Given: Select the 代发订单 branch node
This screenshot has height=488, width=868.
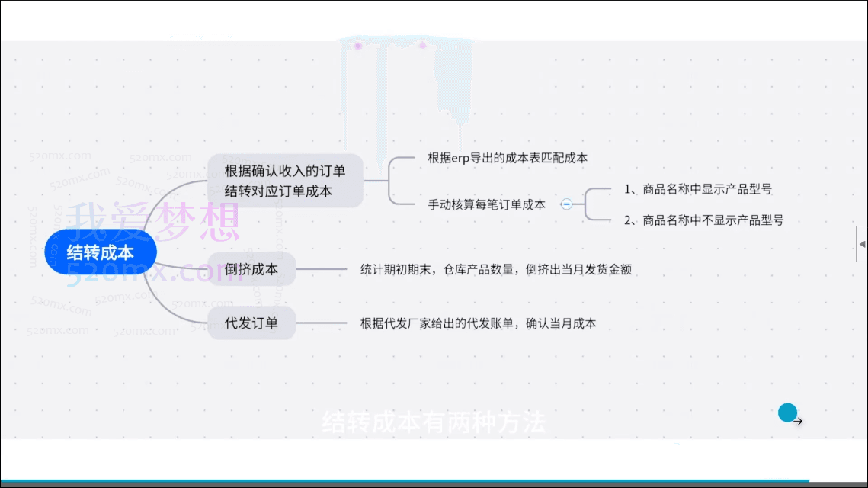Looking at the screenshot, I should (x=252, y=323).
